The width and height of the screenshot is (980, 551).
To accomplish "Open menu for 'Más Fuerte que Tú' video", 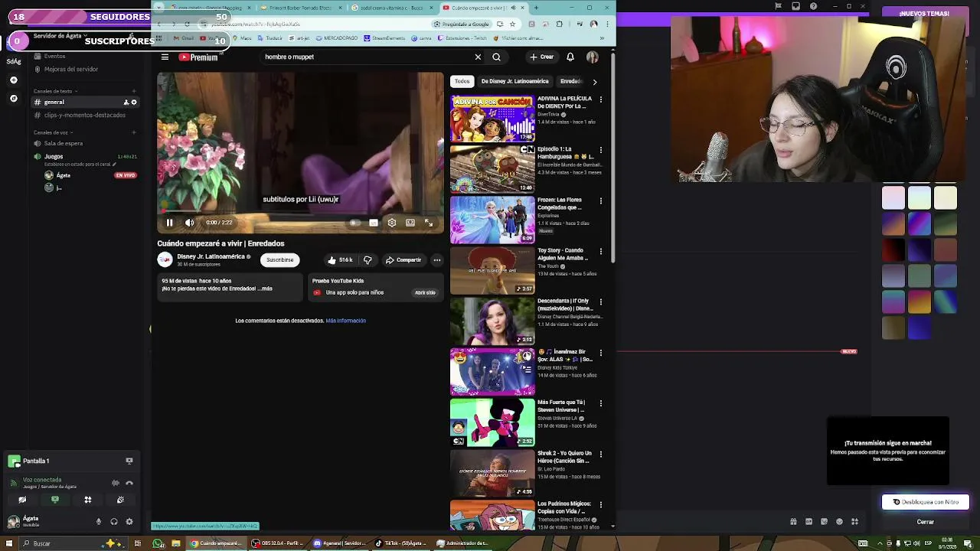I will 601,403.
